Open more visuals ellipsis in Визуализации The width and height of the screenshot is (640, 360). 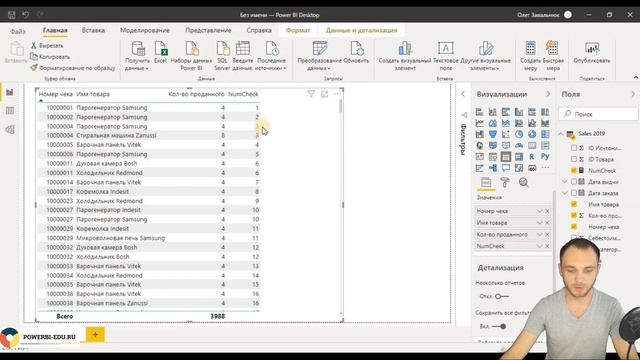[545, 168]
